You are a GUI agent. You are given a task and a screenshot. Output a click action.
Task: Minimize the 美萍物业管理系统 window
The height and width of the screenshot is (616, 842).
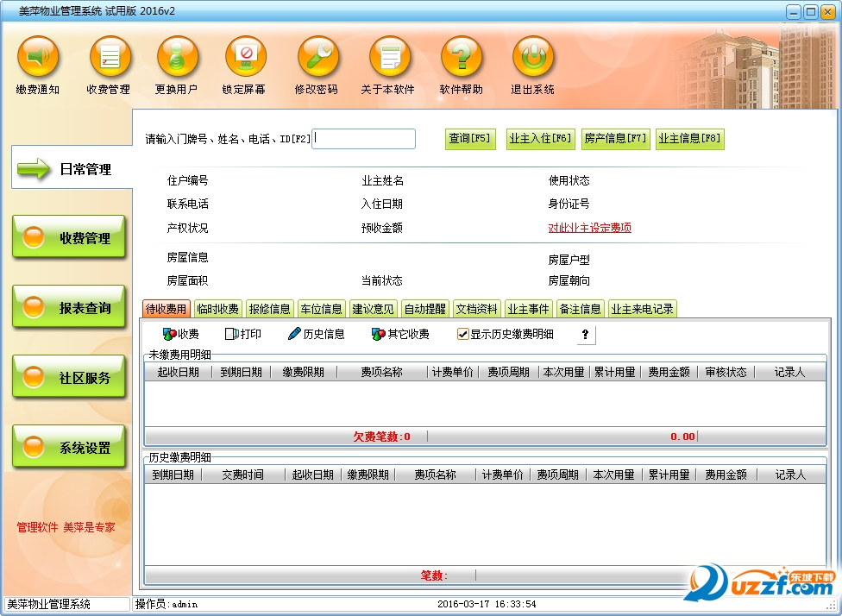click(794, 12)
